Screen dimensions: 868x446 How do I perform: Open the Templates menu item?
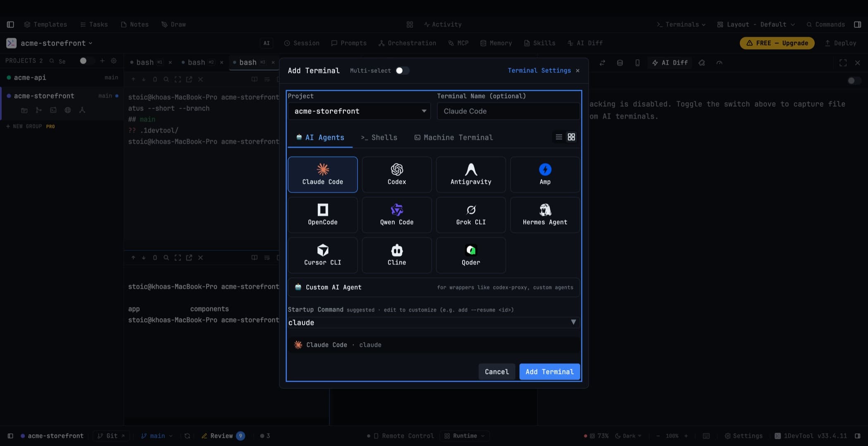click(x=45, y=24)
